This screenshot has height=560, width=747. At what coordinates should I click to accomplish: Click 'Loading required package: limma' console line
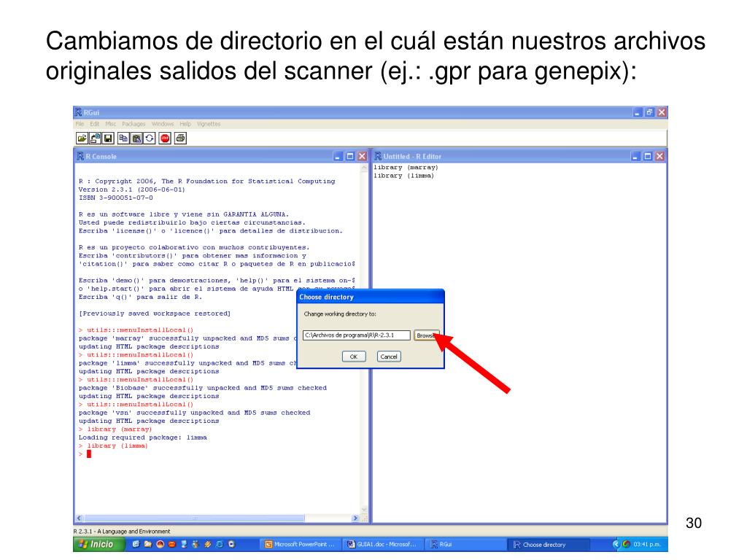[143, 437]
